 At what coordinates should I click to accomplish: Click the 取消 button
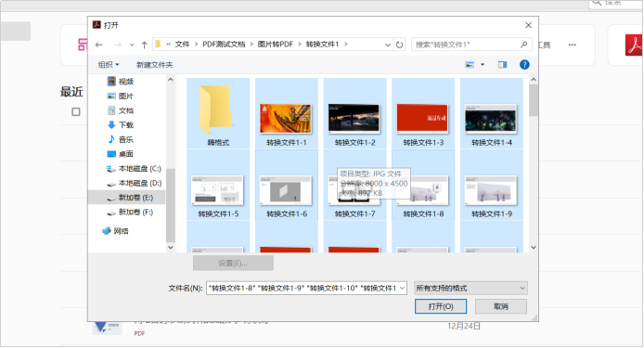point(501,306)
